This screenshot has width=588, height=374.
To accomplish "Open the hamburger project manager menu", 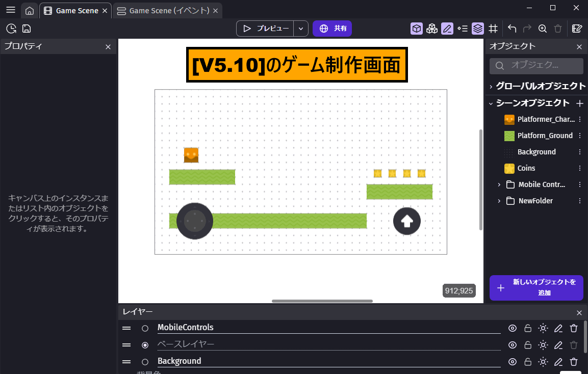I will click(x=11, y=10).
